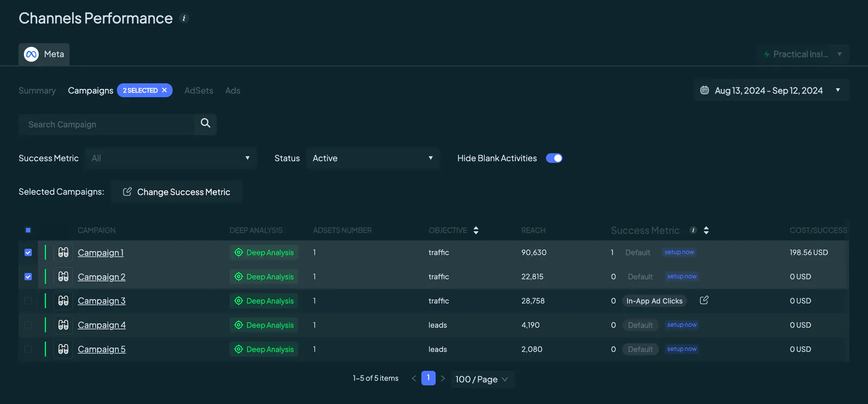Click the binoculars icon for Campaign 2

[x=63, y=276]
